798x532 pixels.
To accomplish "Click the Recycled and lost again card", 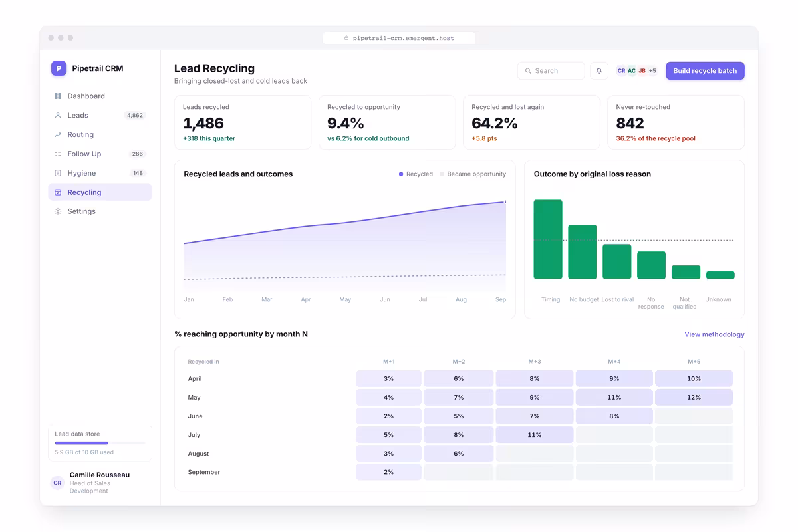I will [x=531, y=122].
